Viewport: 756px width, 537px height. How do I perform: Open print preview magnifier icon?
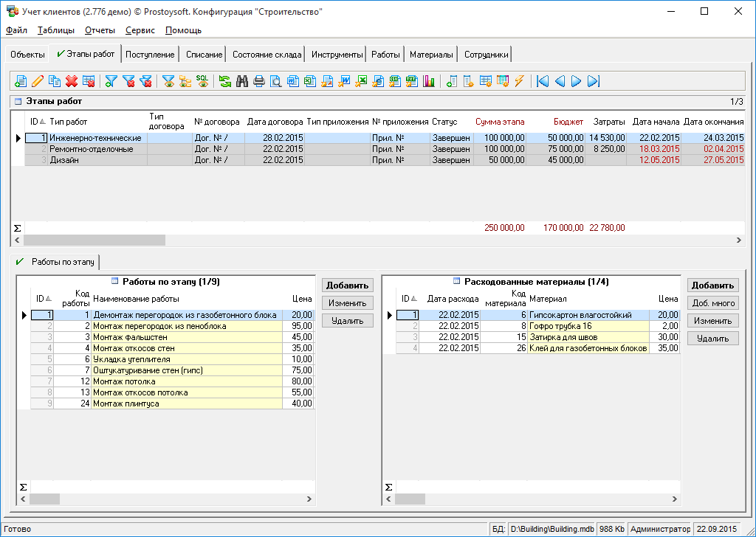click(x=276, y=81)
